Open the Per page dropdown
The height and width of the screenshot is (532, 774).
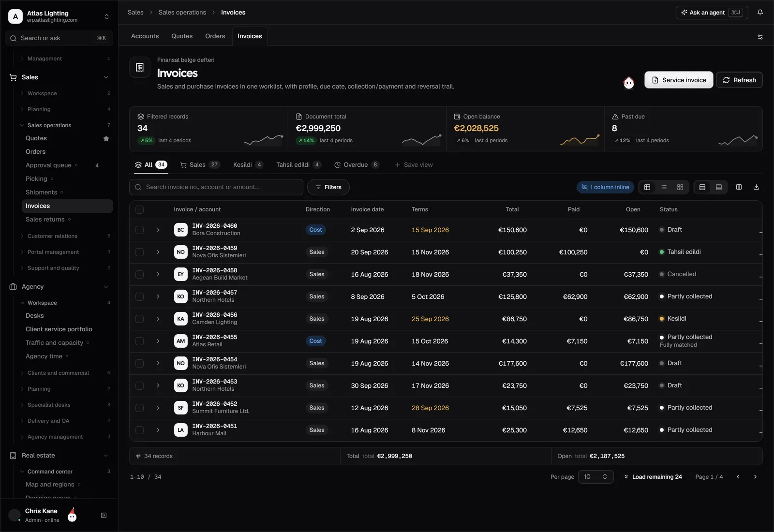(x=595, y=477)
